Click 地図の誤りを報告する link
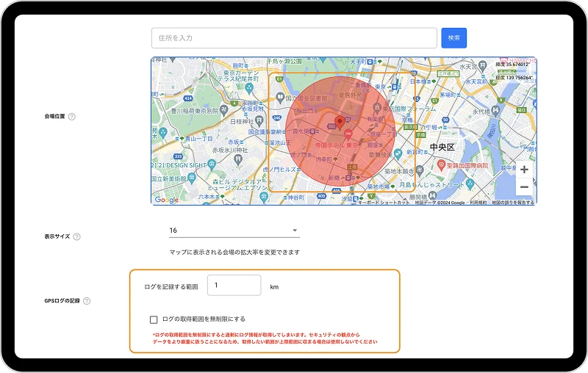 (x=513, y=203)
